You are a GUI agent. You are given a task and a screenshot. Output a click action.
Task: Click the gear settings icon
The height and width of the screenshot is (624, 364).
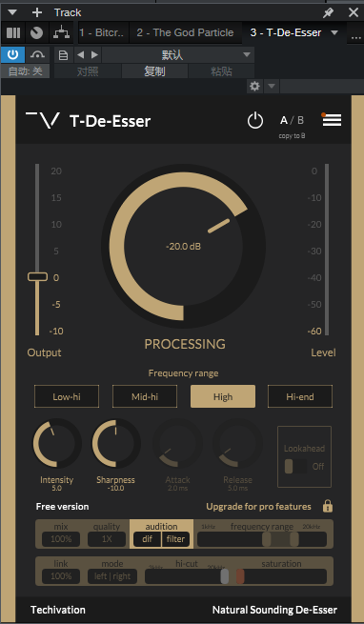click(x=254, y=86)
